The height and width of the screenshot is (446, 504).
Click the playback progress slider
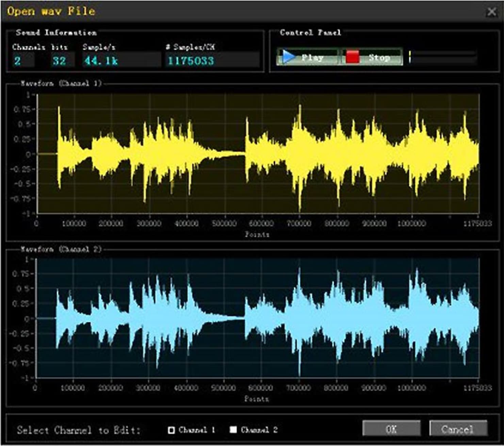pyautogui.click(x=442, y=57)
